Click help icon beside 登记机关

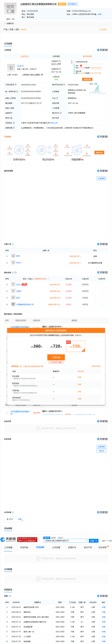tap(61, 113)
